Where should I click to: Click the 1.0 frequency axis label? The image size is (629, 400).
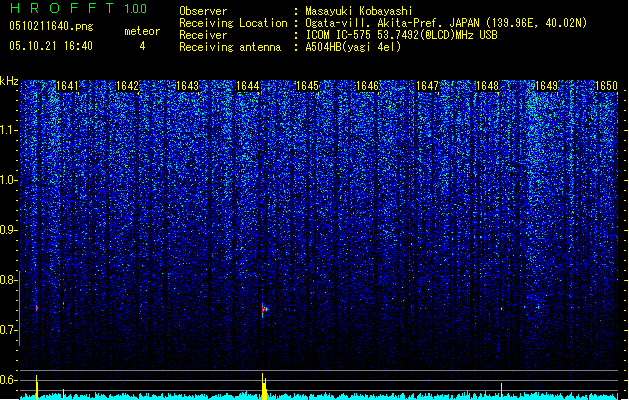[x=9, y=181]
